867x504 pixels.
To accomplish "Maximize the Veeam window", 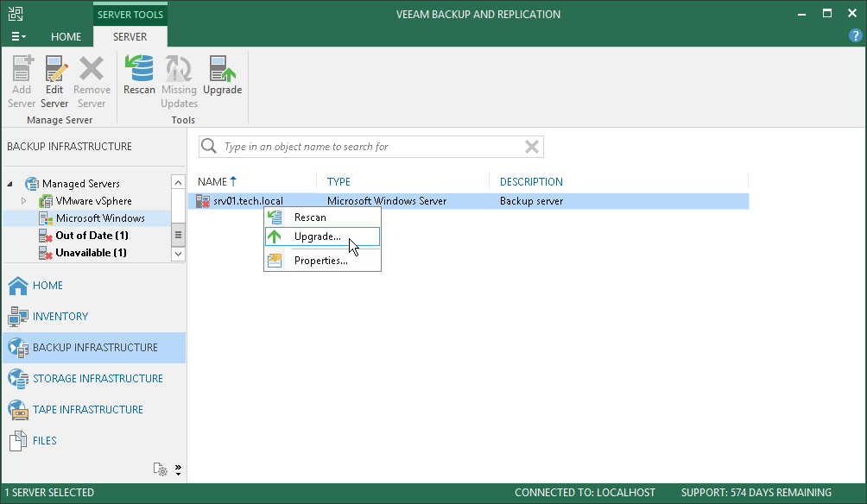I will (826, 13).
